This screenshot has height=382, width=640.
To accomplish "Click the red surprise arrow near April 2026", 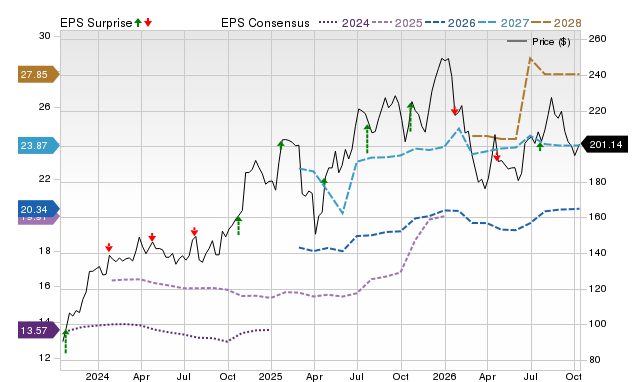I will pos(497,157).
